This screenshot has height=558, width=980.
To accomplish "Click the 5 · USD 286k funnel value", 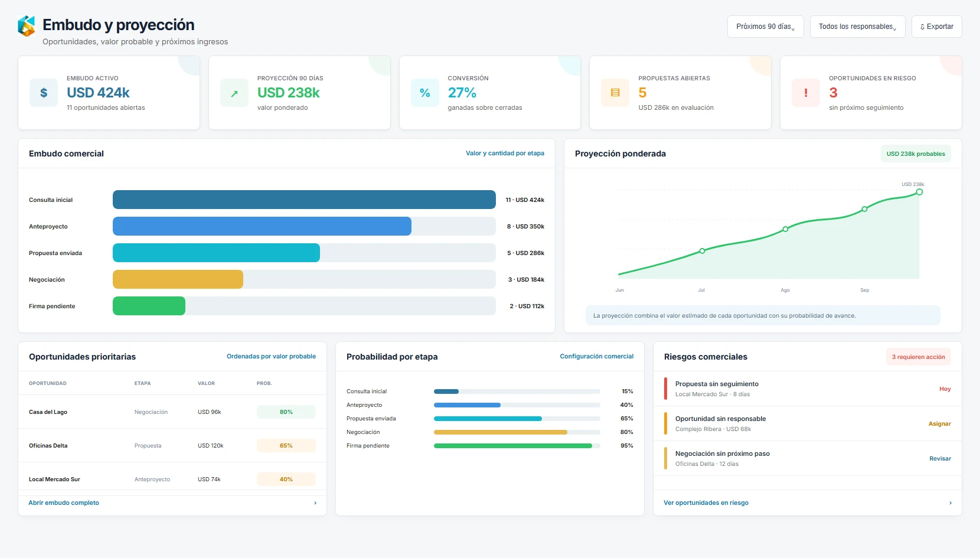I will (525, 253).
